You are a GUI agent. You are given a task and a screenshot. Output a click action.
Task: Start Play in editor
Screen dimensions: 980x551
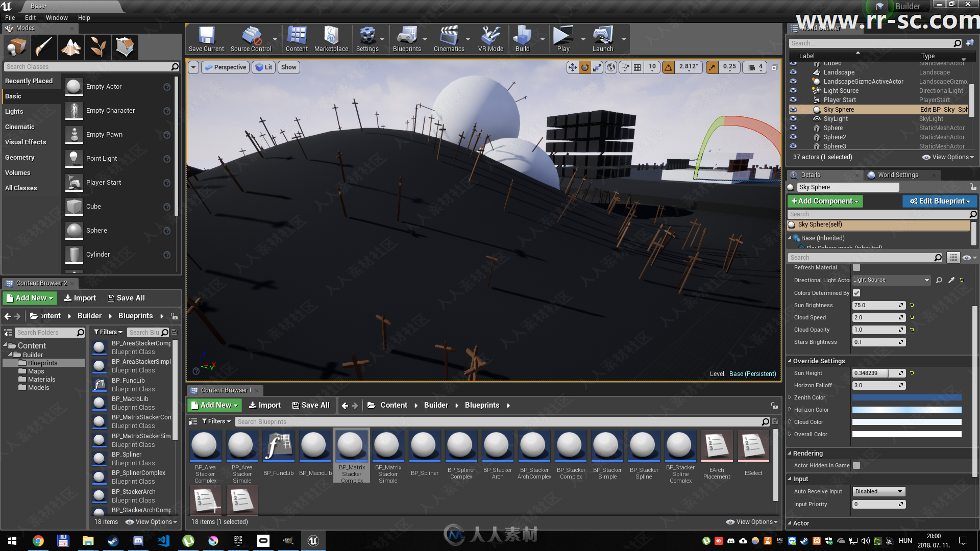[563, 39]
